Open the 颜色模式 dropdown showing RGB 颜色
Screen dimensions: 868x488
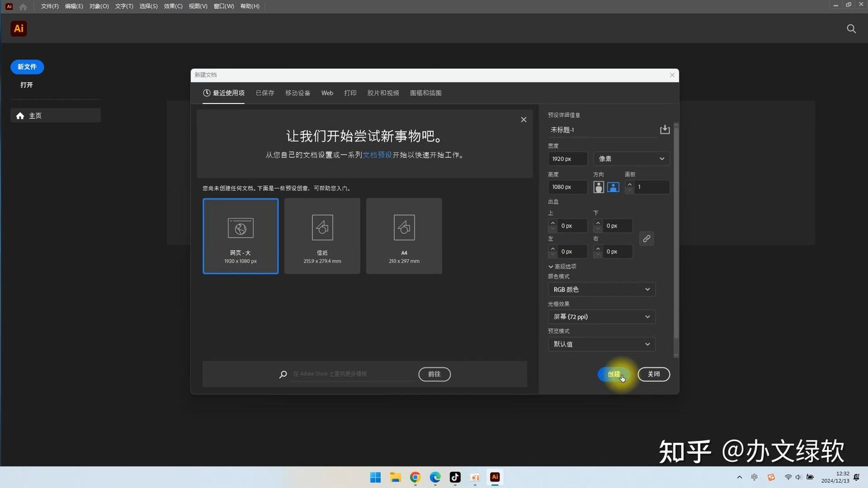(601, 289)
